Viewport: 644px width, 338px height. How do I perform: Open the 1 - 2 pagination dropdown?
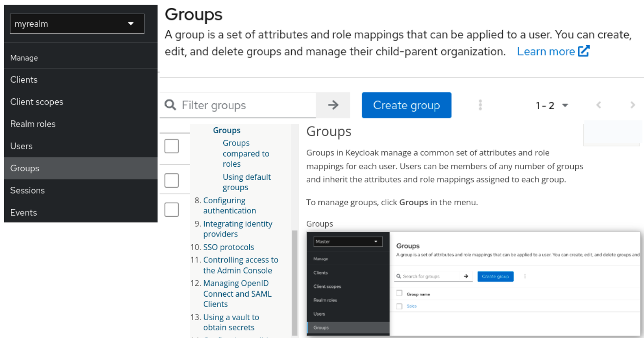point(552,105)
